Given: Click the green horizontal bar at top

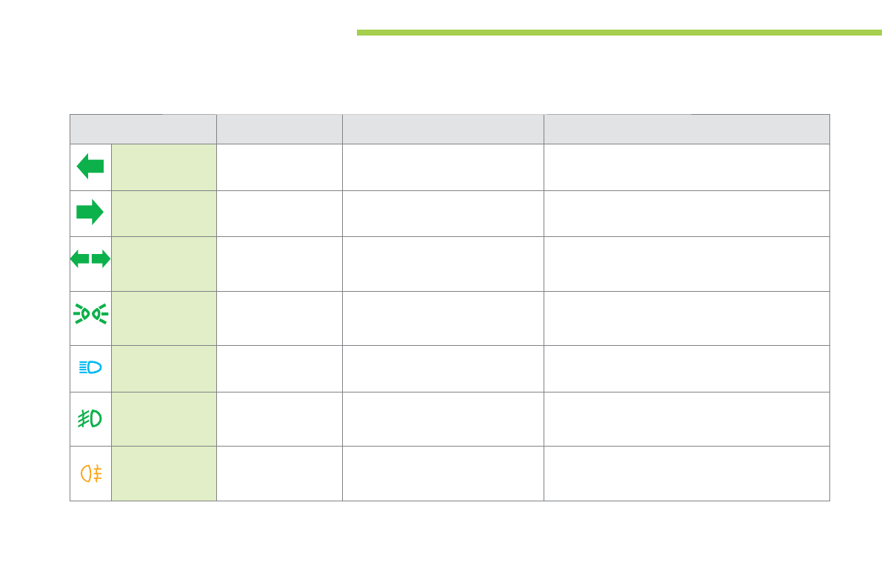Looking at the screenshot, I should click(x=618, y=33).
